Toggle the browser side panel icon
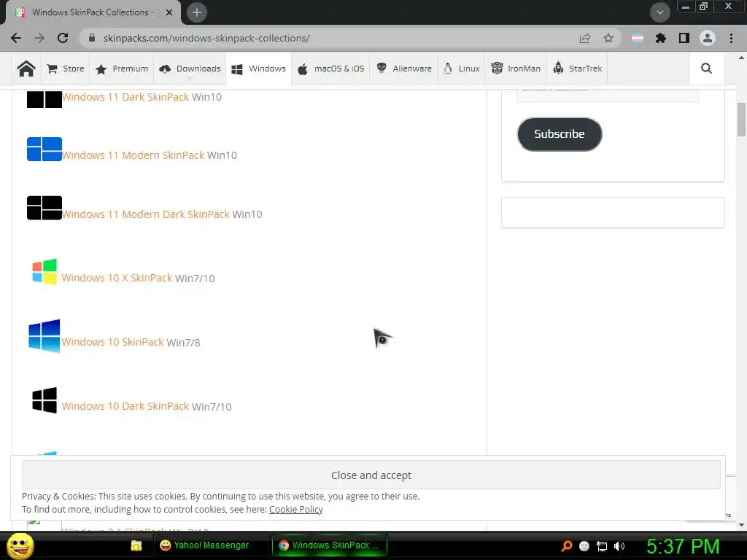 (684, 38)
